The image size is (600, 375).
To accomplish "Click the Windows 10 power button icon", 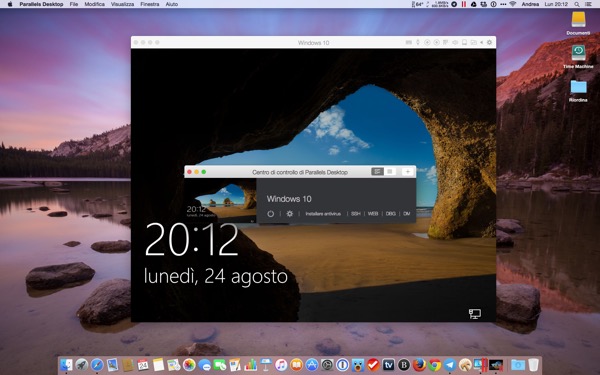I will tap(271, 214).
